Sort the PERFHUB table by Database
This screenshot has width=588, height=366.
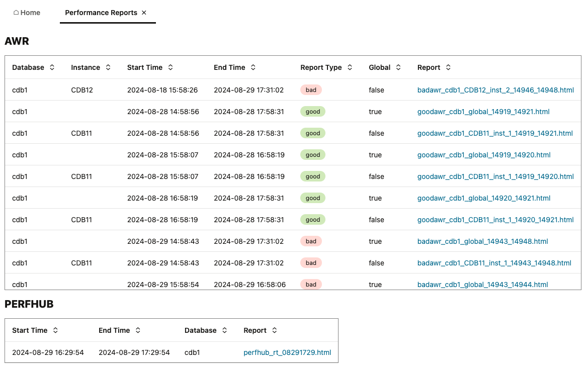tap(223, 330)
